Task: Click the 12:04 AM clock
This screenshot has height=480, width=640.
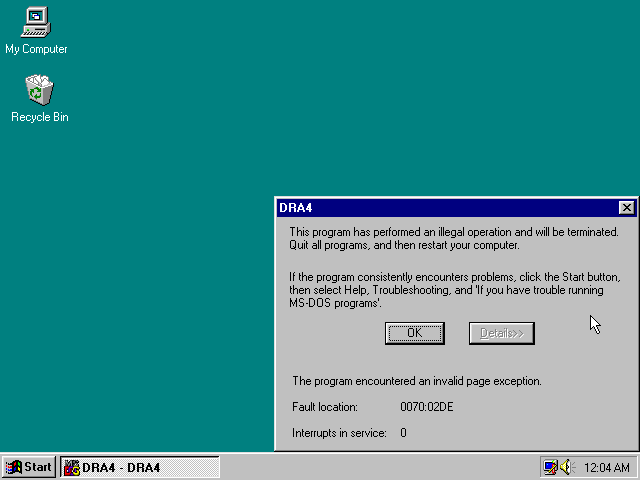Action: tap(607, 467)
